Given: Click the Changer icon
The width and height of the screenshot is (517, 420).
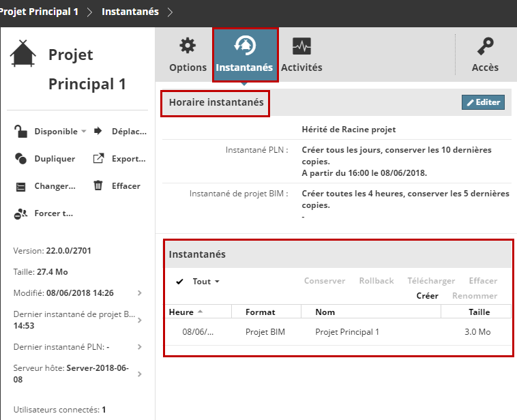Looking at the screenshot, I should click(20, 187).
